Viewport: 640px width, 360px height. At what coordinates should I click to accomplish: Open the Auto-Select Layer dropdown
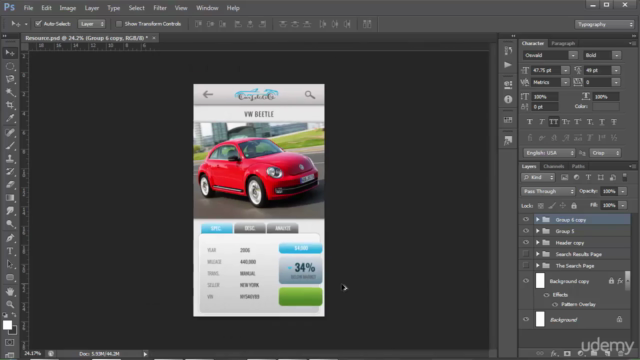tap(91, 24)
